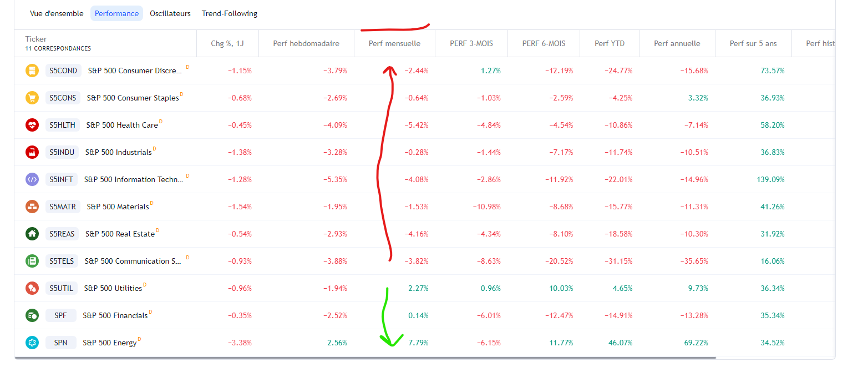Click the Consumer Staples shopping cart icon
This screenshot has height=372, width=868.
[x=32, y=98]
